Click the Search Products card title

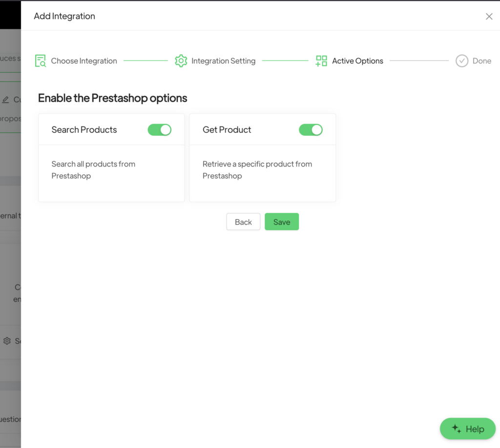pos(84,129)
